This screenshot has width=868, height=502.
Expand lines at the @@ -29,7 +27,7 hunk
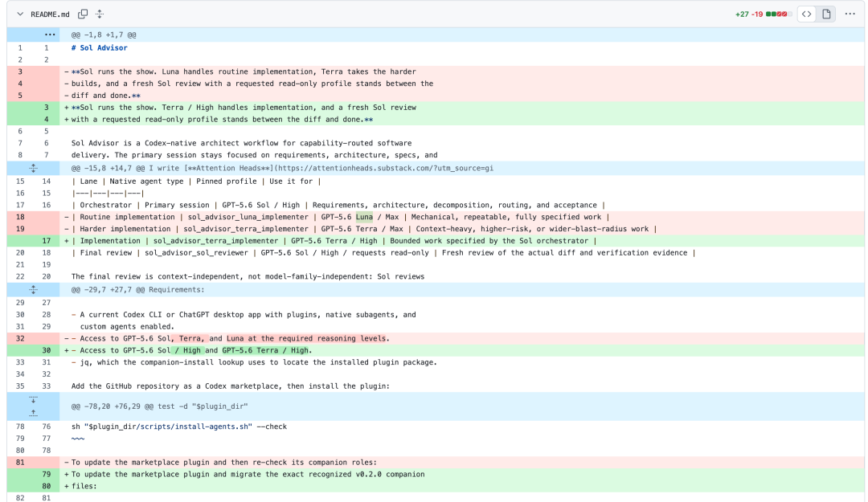click(33, 289)
